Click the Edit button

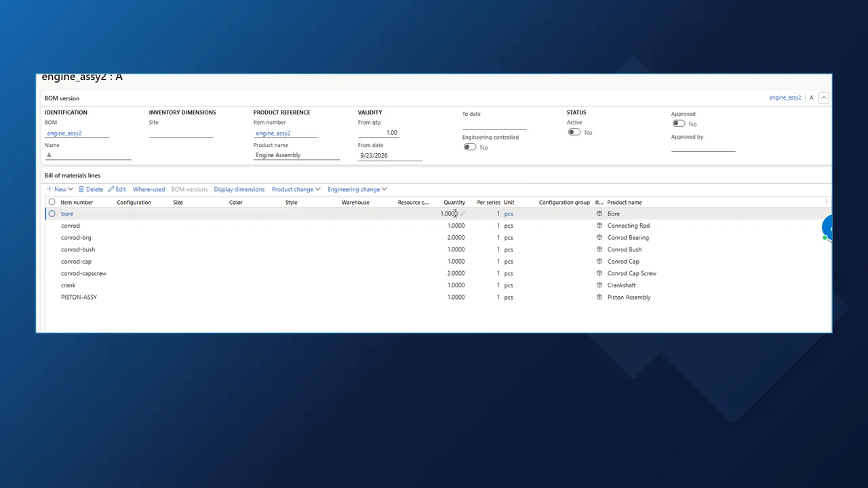point(117,189)
